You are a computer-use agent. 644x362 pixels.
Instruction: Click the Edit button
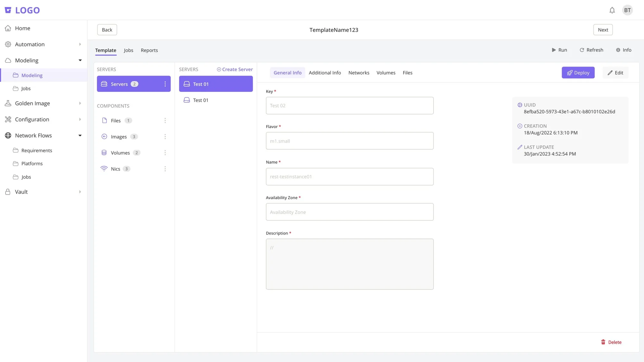click(x=615, y=73)
